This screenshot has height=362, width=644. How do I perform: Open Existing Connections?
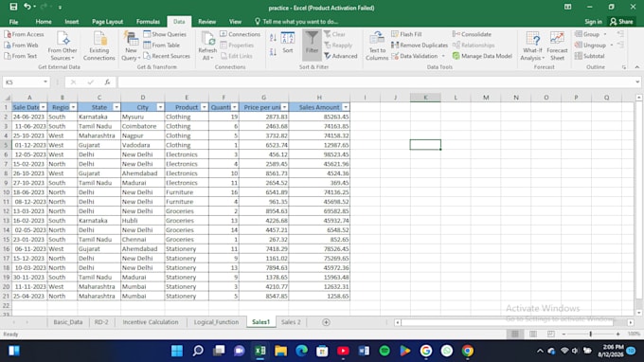(99, 46)
